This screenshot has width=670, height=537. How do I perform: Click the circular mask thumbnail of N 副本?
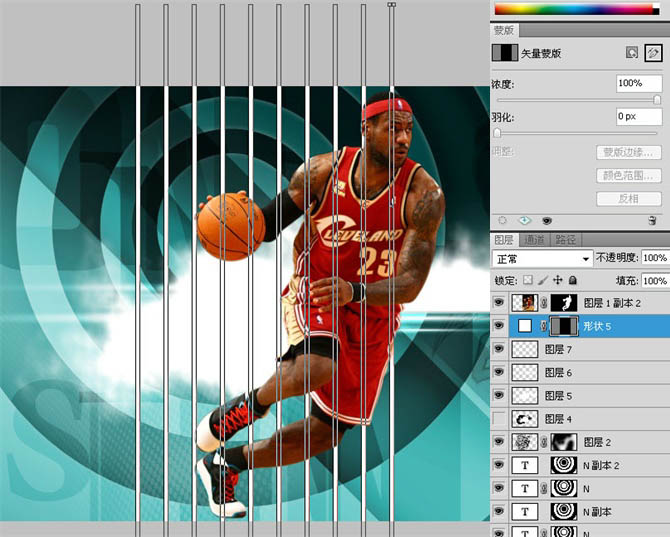coord(564,511)
